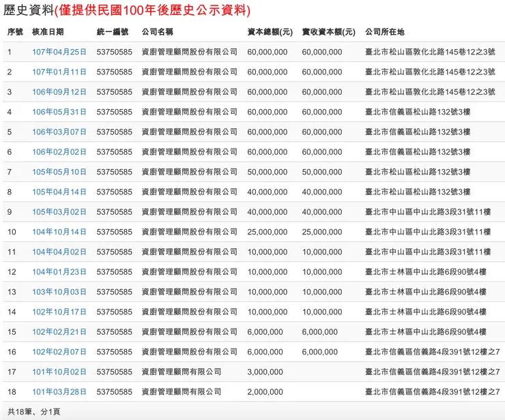Click sequence number 13 in the table
This screenshot has height=420, width=505.
(12, 292)
